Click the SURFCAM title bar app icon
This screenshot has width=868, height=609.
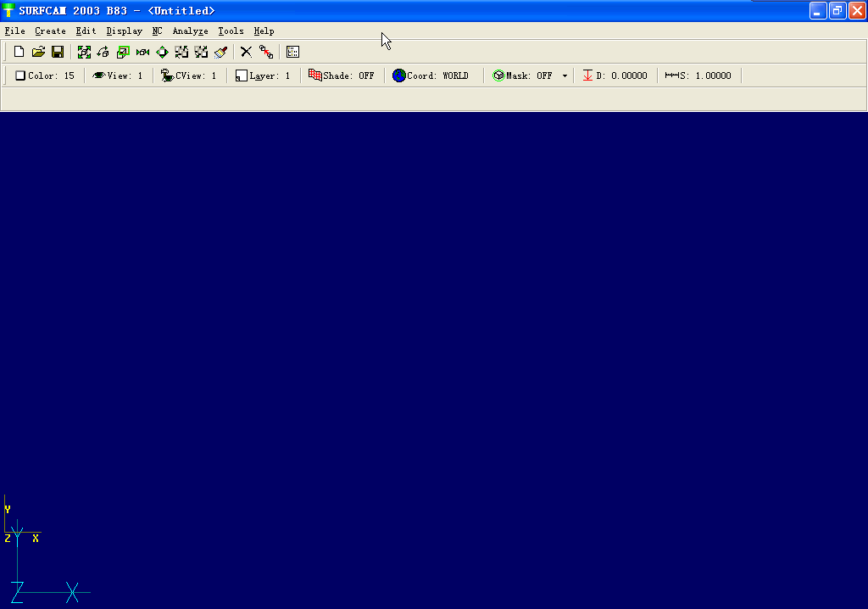click(8, 10)
